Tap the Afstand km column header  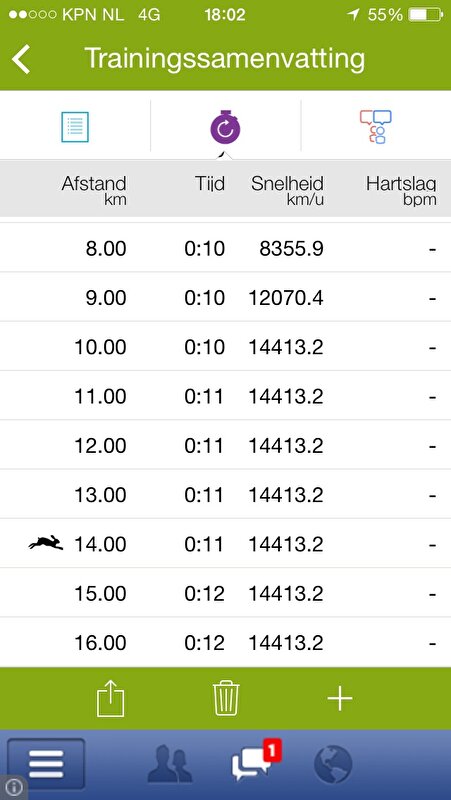94,191
